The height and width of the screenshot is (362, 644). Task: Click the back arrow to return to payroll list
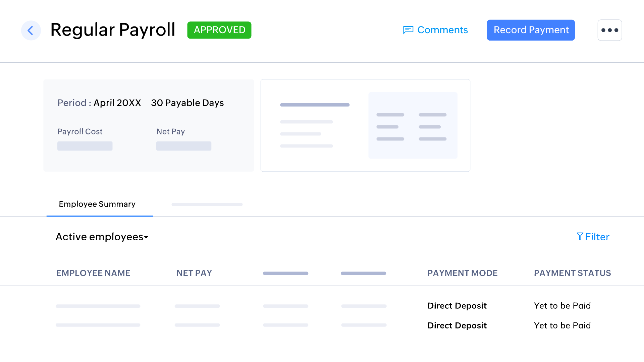point(31,30)
